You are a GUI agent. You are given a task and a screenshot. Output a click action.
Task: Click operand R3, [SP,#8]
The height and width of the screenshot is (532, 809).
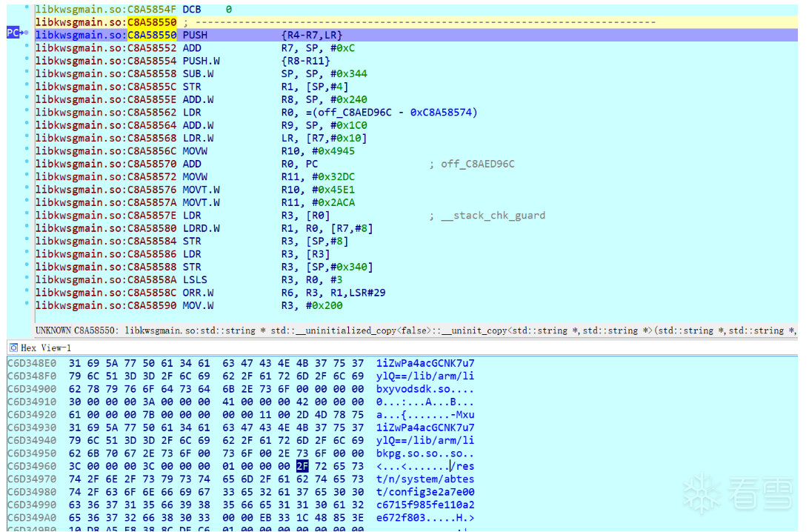(x=315, y=242)
